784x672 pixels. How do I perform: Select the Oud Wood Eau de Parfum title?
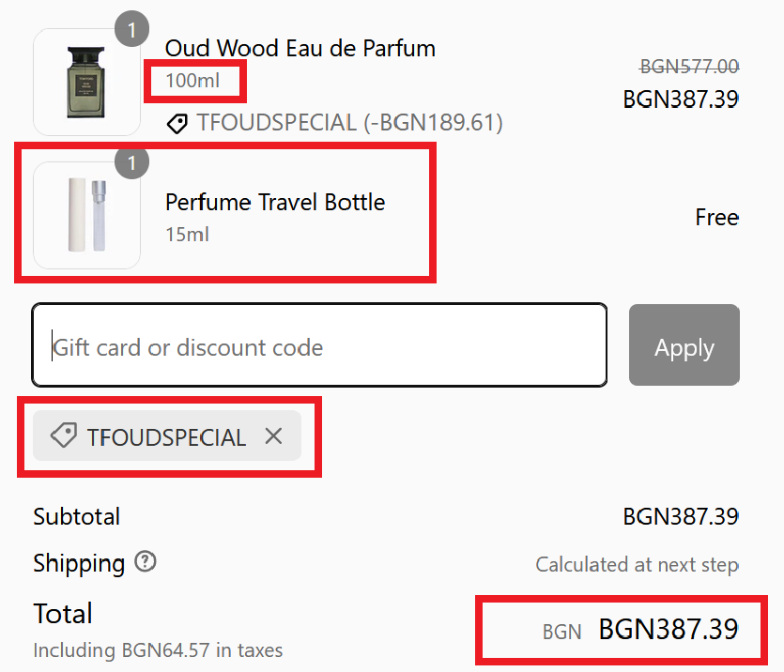[x=300, y=48]
